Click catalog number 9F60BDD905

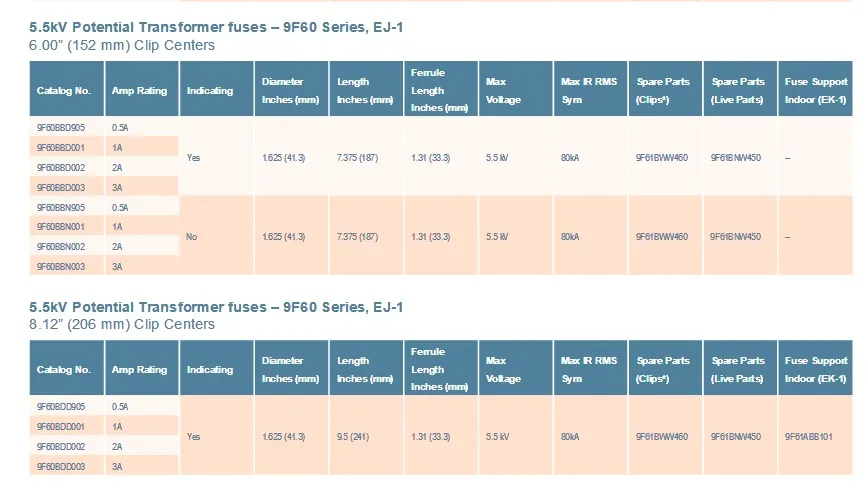click(x=61, y=406)
